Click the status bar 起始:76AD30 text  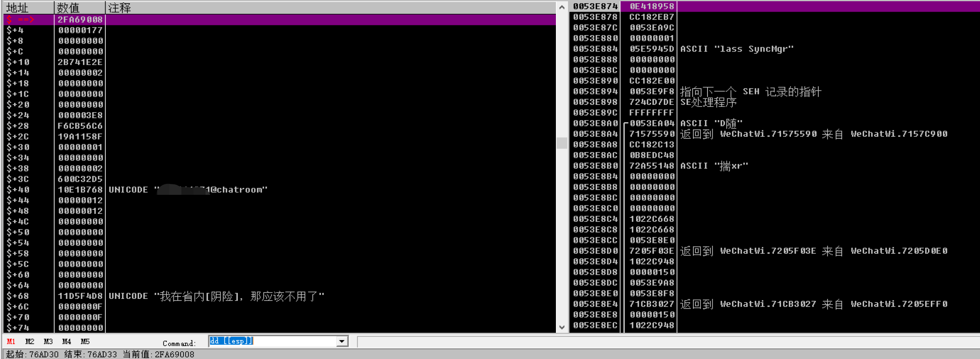pyautogui.click(x=32, y=354)
